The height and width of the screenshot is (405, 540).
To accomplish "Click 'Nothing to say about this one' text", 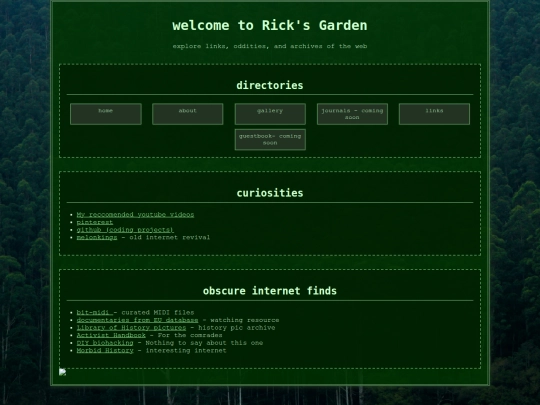I will pos(204,343).
